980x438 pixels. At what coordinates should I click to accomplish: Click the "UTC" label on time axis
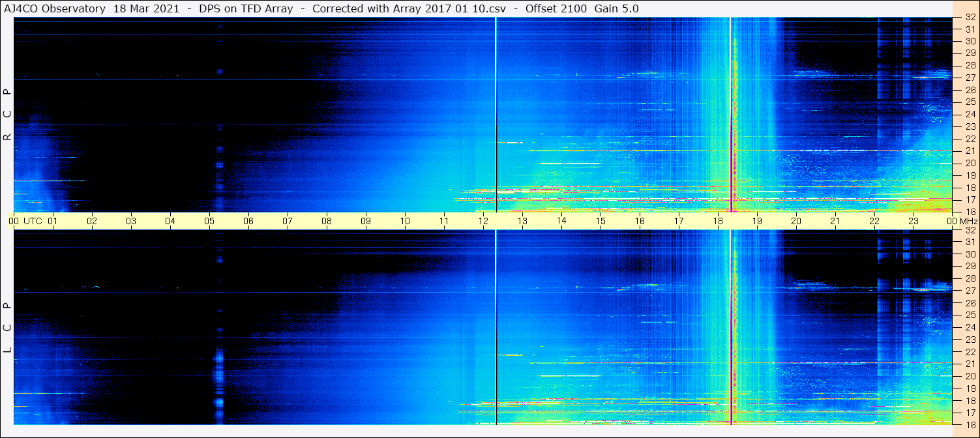(x=33, y=221)
